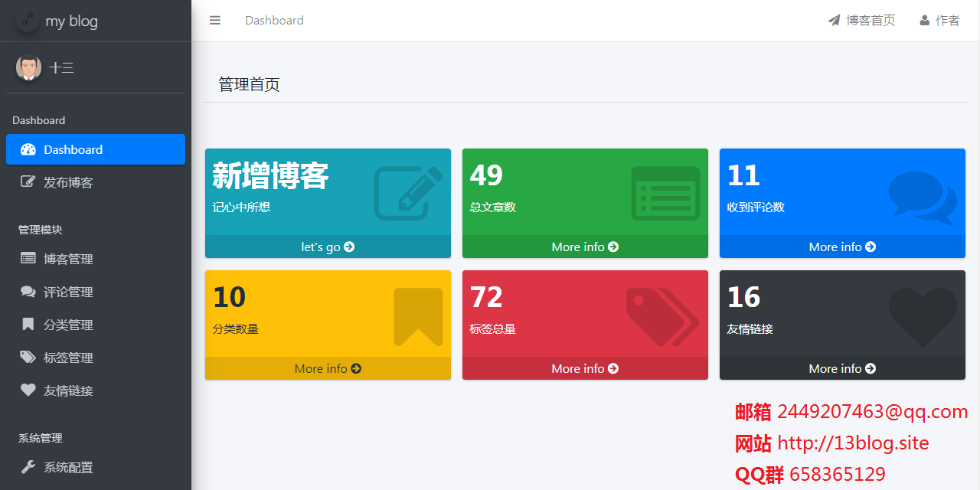Click the my blog logo icon
Image resolution: width=980 pixels, height=490 pixels.
[28, 21]
